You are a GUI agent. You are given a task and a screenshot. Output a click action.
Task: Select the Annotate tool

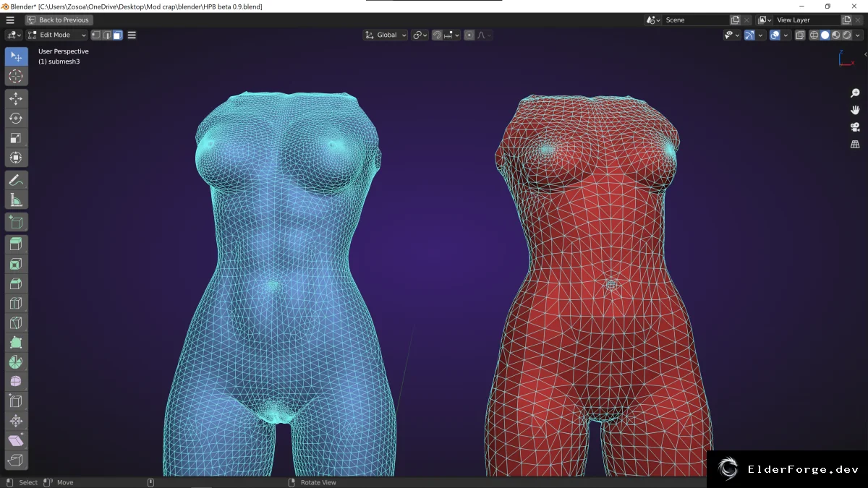(16, 180)
